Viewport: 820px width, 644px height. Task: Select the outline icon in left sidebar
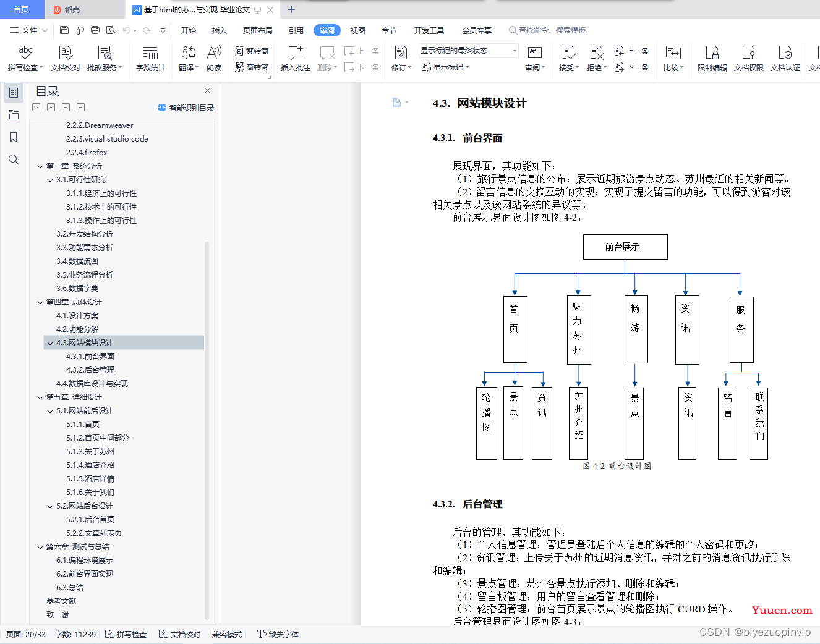click(x=13, y=93)
